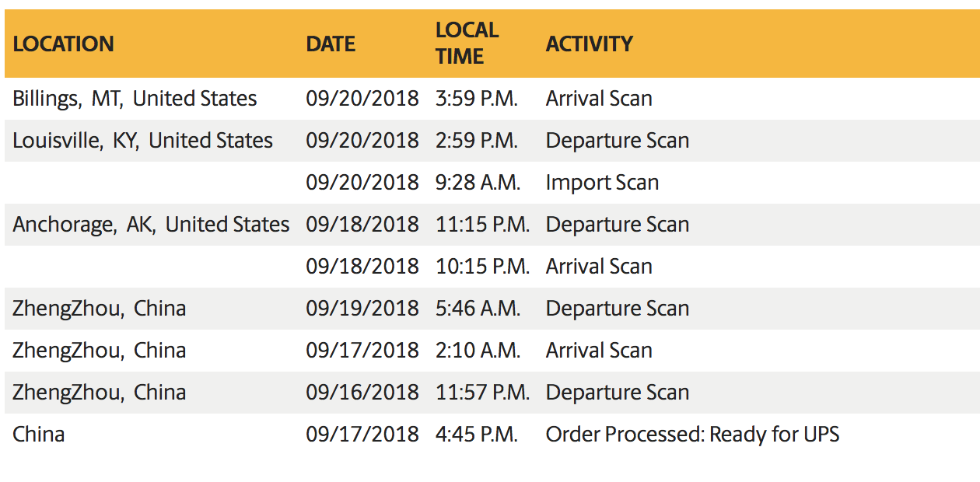Select the 09/19/2018 date cell
Image resolution: width=980 pixels, height=482 pixels.
[x=362, y=309]
